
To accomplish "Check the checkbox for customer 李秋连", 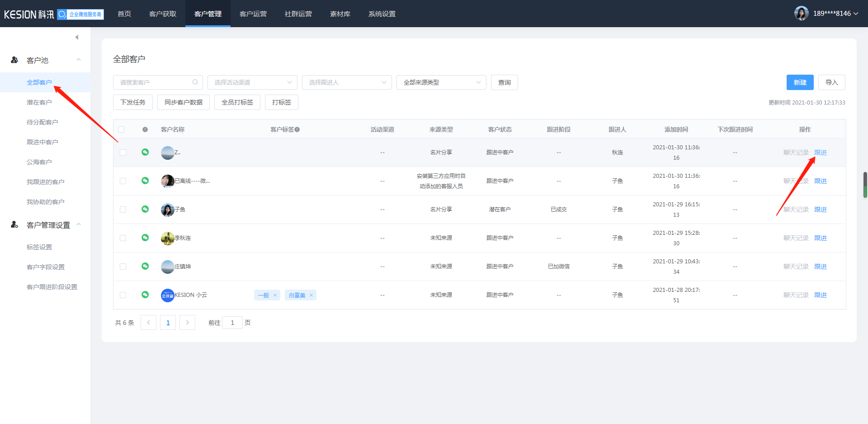I will click(x=123, y=238).
